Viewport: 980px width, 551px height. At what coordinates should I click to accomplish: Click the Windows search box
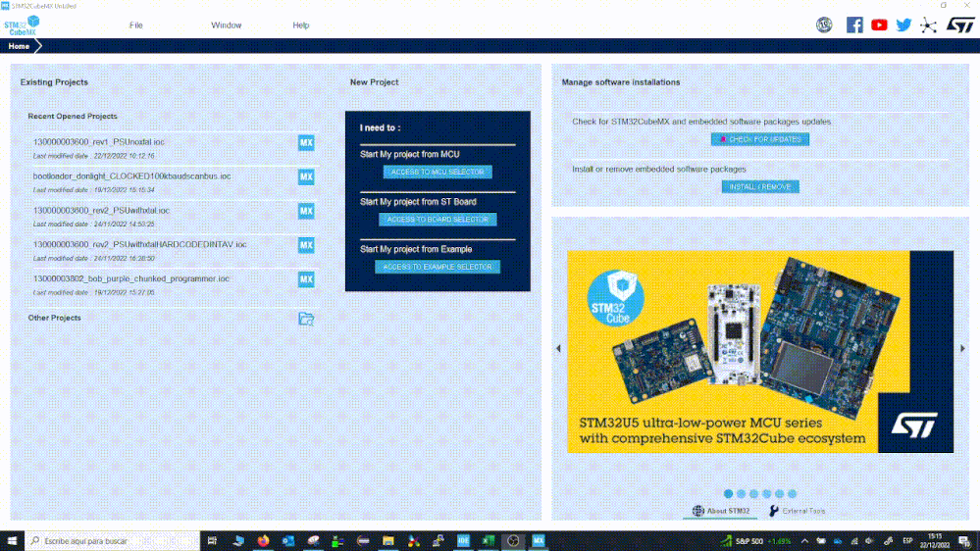[x=112, y=541]
